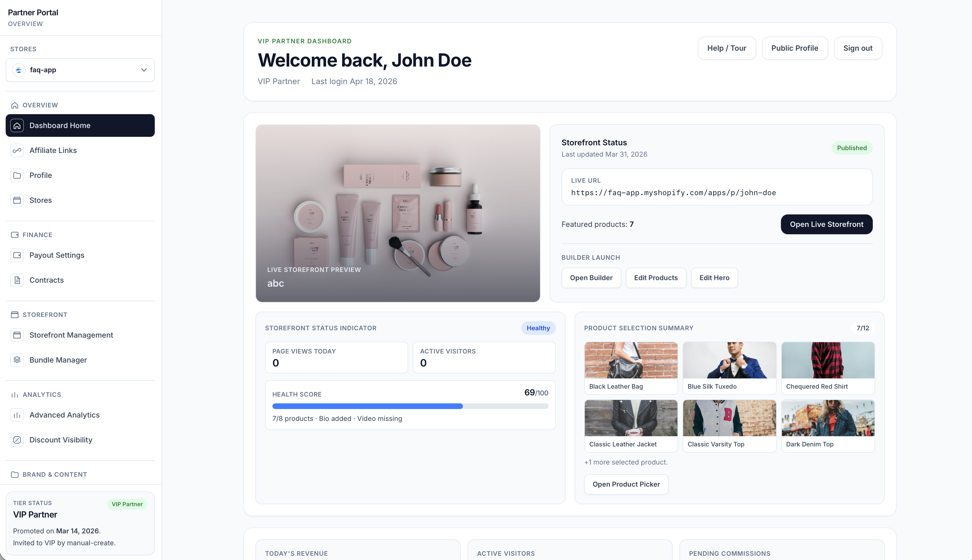Click the Published status badge
The height and width of the screenshot is (560, 972).
point(852,148)
